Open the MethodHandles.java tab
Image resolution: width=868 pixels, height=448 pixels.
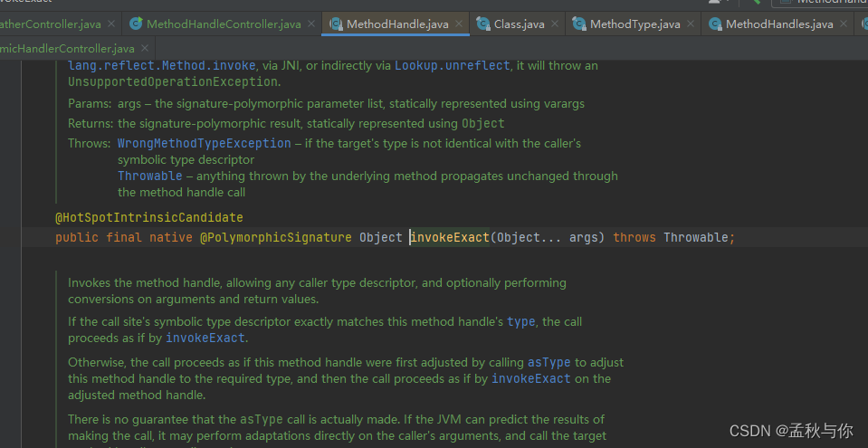(779, 24)
